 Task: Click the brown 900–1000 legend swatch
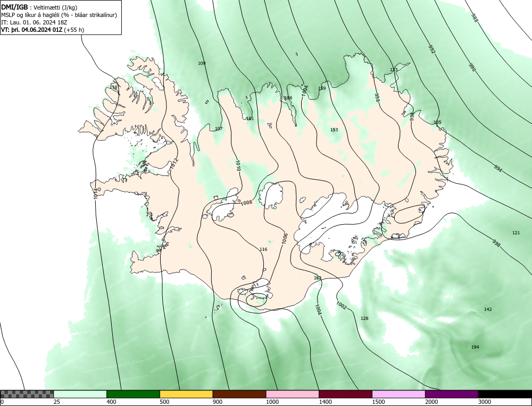click(x=239, y=394)
